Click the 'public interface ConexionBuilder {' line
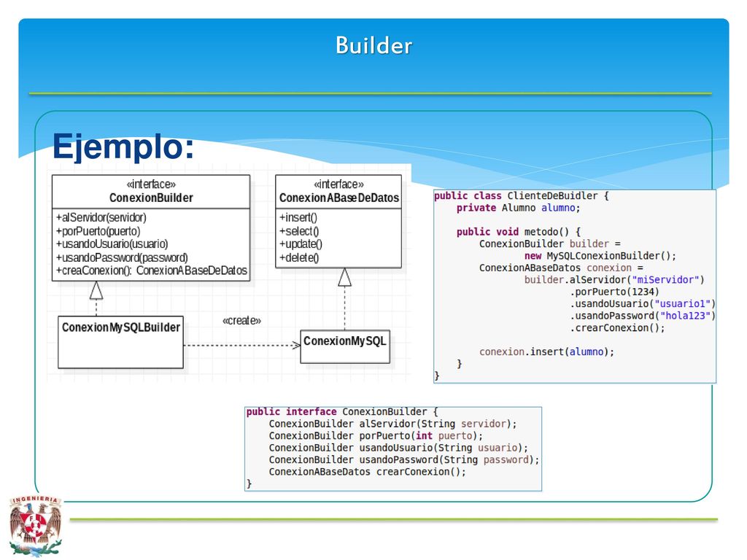The height and width of the screenshot is (560, 747). pyautogui.click(x=342, y=411)
